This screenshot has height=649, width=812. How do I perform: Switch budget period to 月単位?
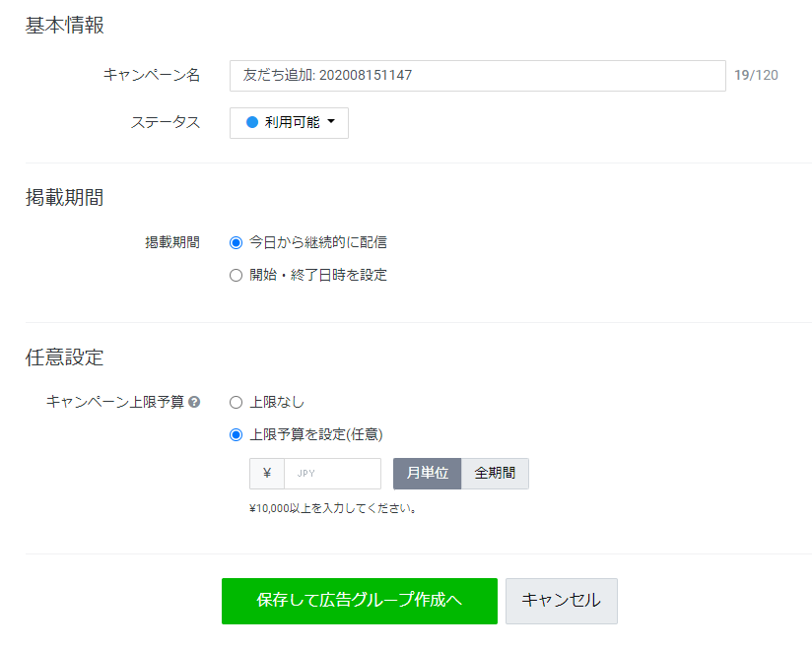(428, 473)
